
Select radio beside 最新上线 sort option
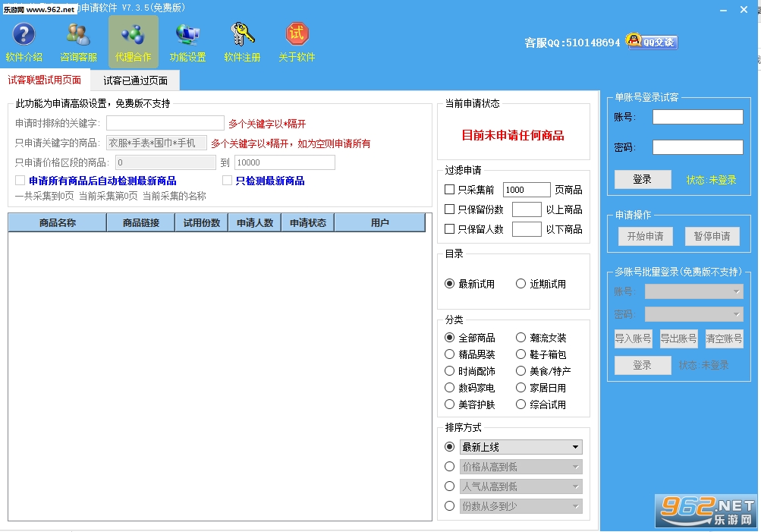449,446
